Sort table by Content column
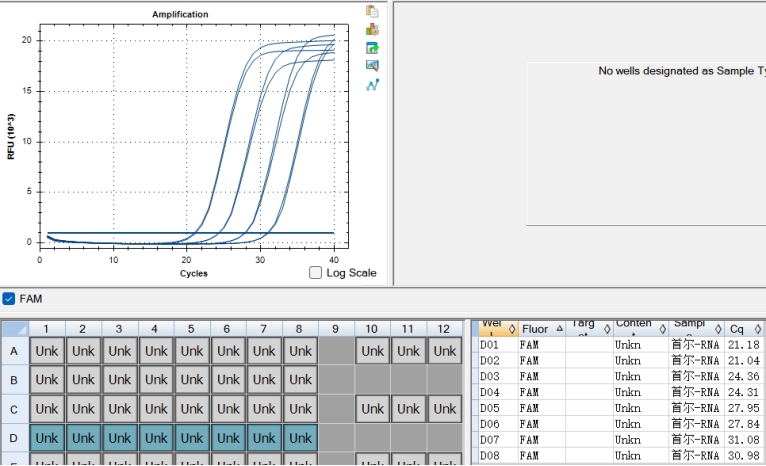This screenshot has width=766, height=466. tap(641, 328)
